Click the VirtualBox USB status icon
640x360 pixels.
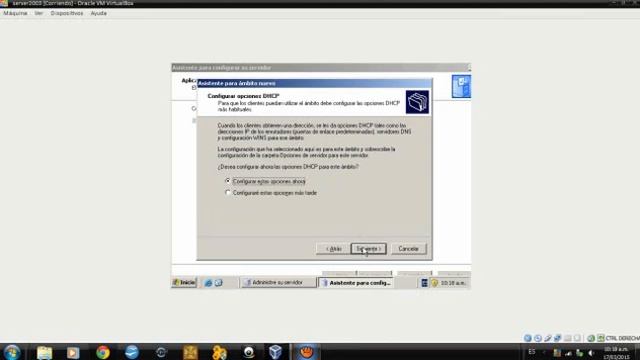pyautogui.click(x=548, y=338)
